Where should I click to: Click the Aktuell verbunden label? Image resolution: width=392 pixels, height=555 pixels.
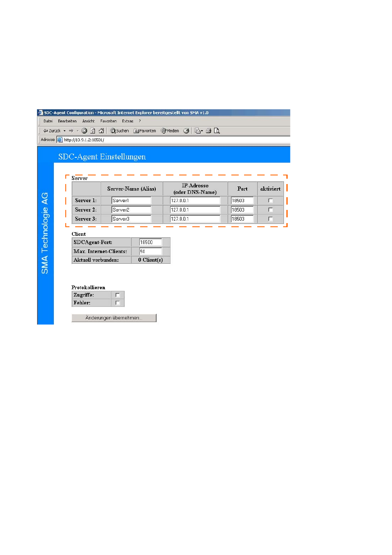coord(96,260)
